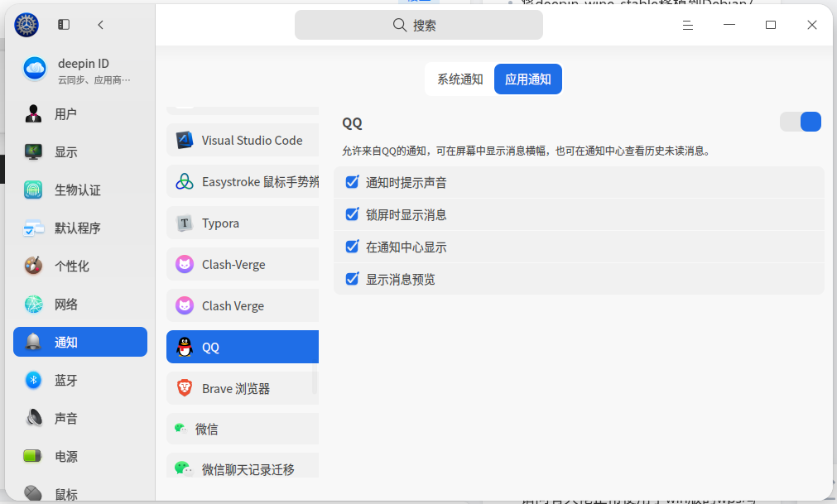The image size is (837, 504).
Task: Open 电源 battery settings icon
Action: [33, 457]
